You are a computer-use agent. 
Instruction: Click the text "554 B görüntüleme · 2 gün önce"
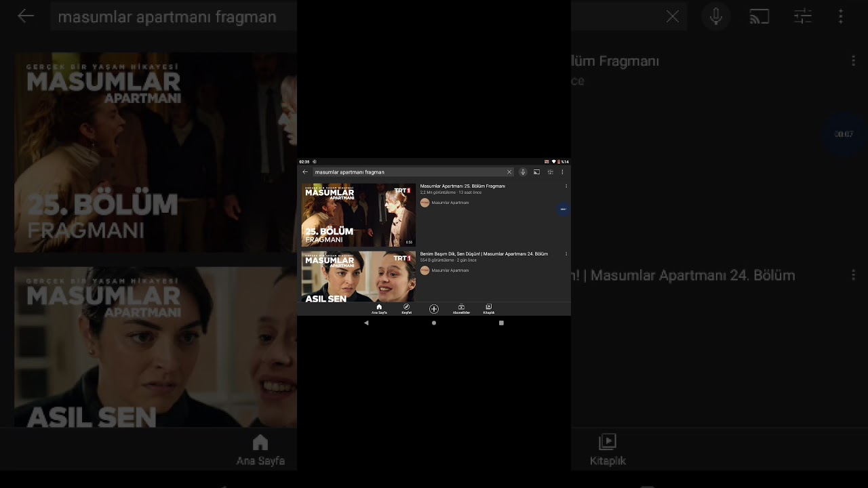pos(448,260)
